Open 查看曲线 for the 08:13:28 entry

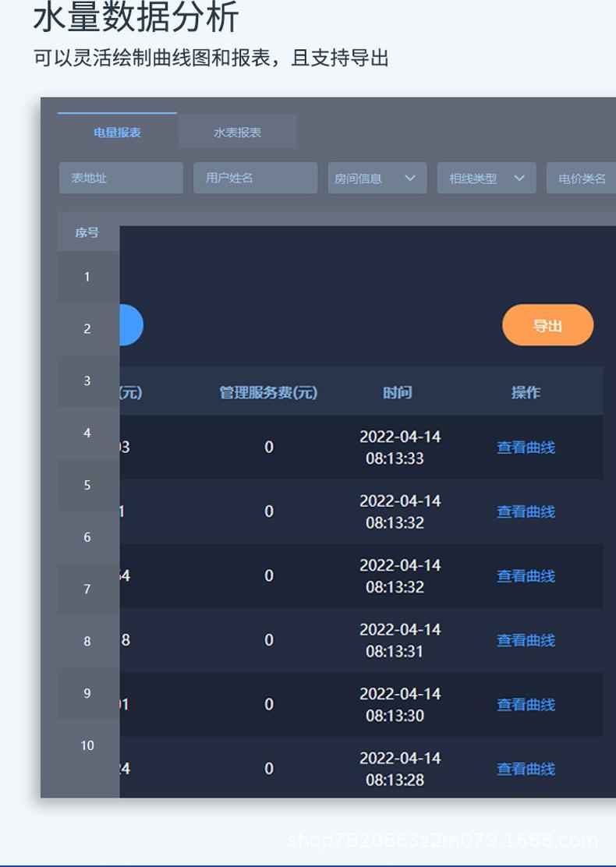(x=526, y=769)
